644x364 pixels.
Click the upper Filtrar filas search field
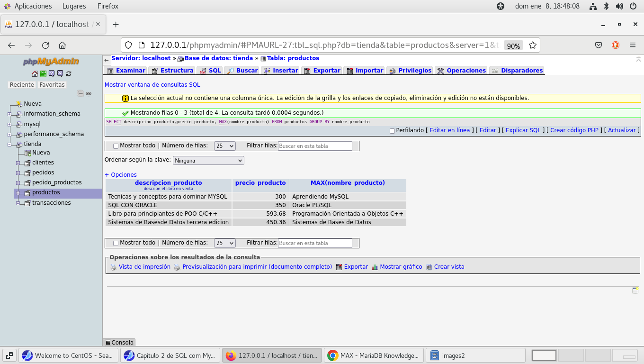coord(315,146)
